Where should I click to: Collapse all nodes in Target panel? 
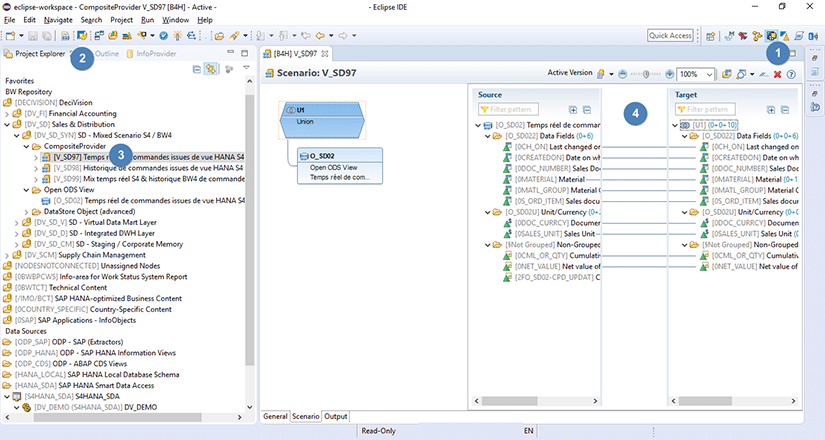tap(784, 109)
